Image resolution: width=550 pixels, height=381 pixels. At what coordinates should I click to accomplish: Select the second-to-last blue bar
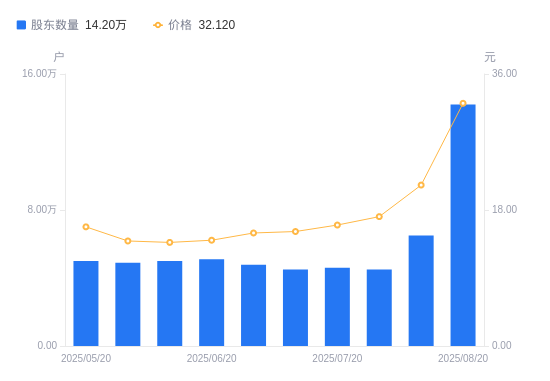[x=421, y=291]
